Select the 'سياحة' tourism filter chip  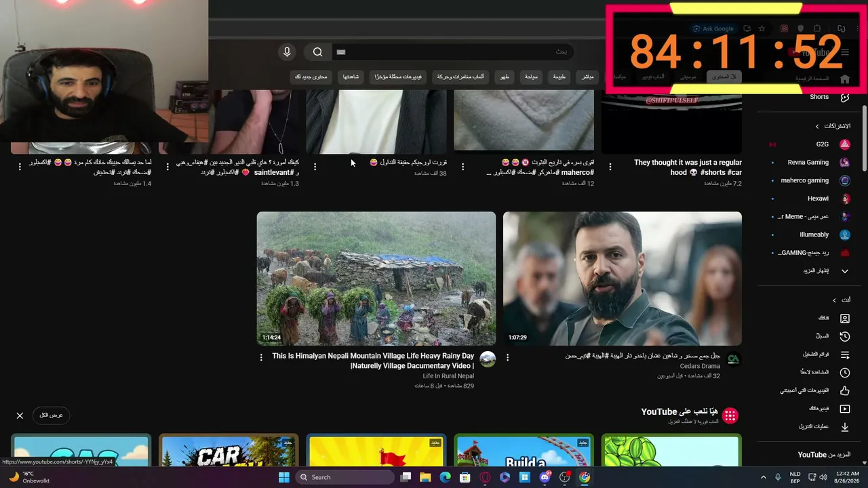pos(531,77)
